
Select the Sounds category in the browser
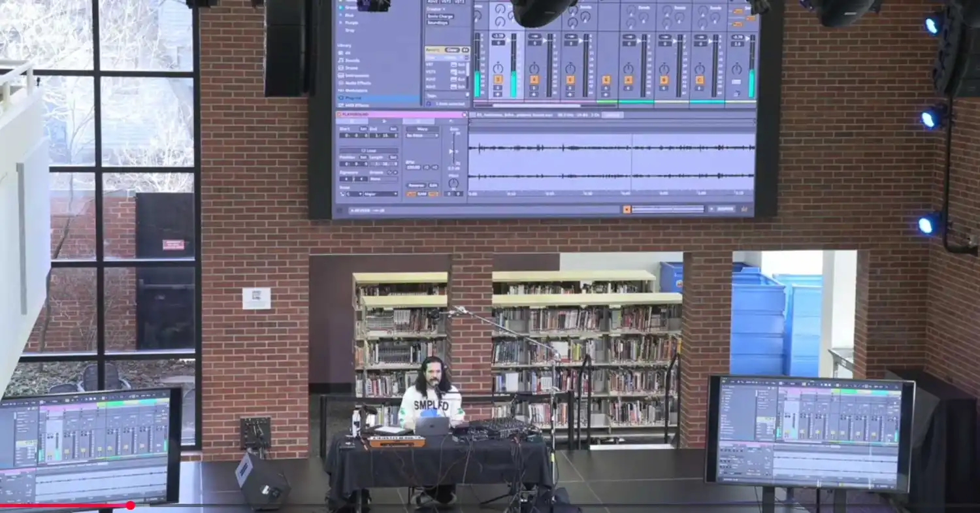(352, 60)
